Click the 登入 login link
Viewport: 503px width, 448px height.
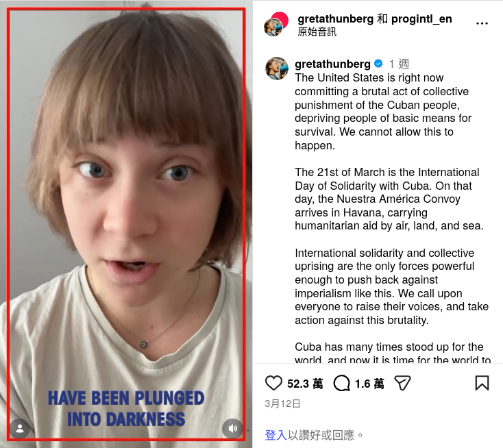[276, 435]
